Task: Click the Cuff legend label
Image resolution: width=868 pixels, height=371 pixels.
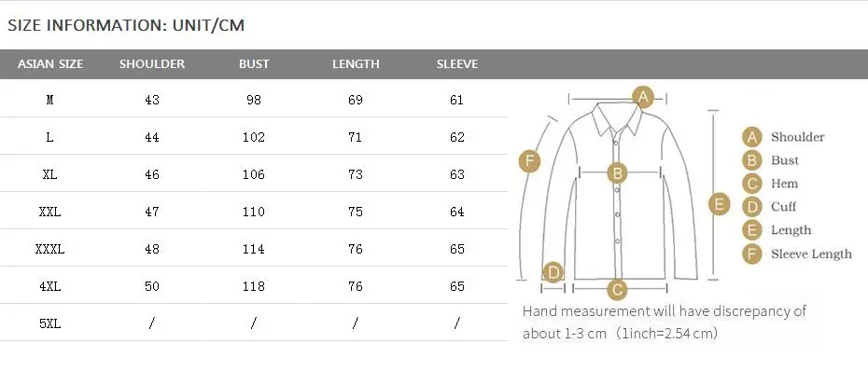Action: coord(783,207)
